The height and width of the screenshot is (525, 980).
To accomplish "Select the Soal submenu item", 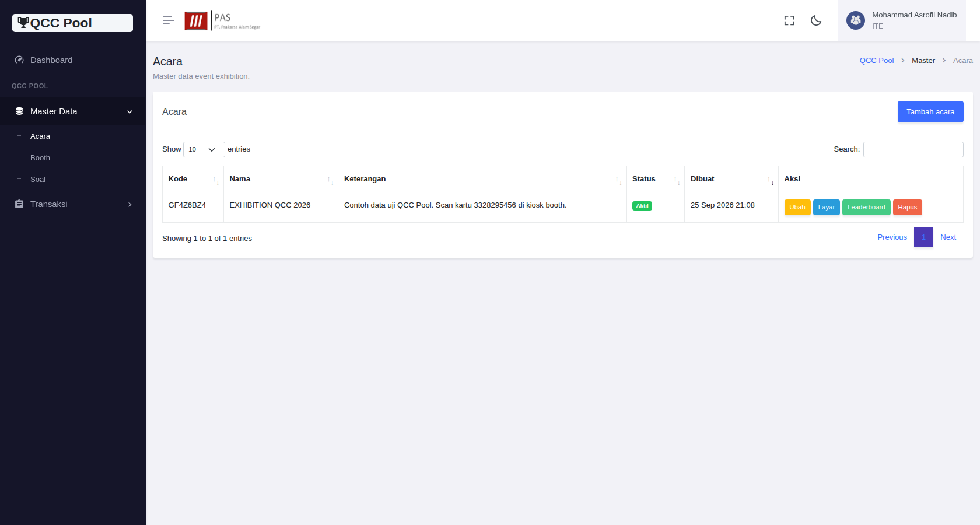I will 38,180.
